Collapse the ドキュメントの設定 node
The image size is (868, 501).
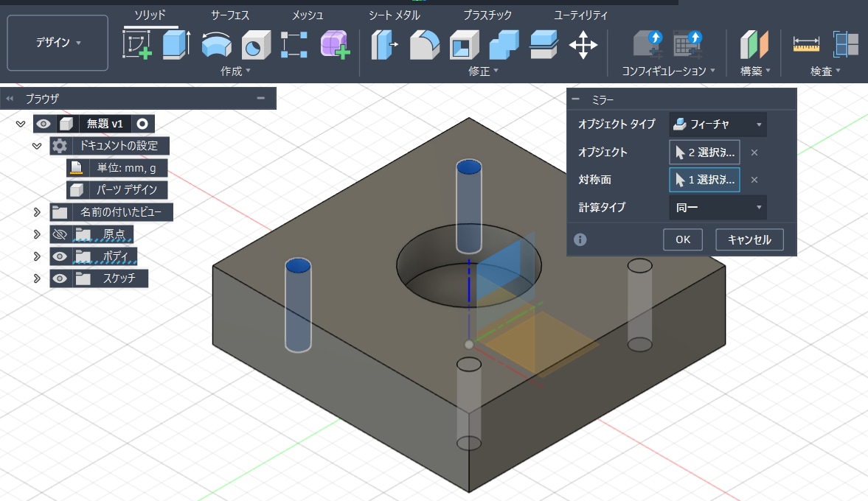click(x=37, y=146)
